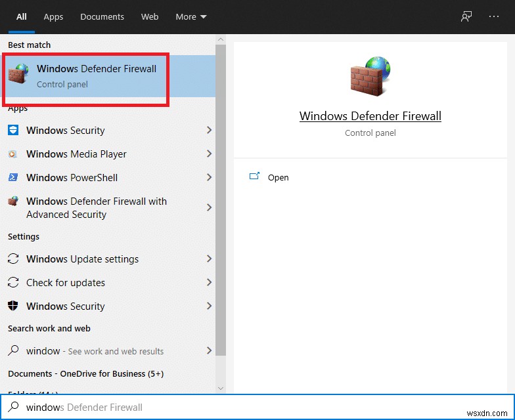The height and width of the screenshot is (420, 515).
Task: Select Check for updates setting
Action: pos(108,282)
